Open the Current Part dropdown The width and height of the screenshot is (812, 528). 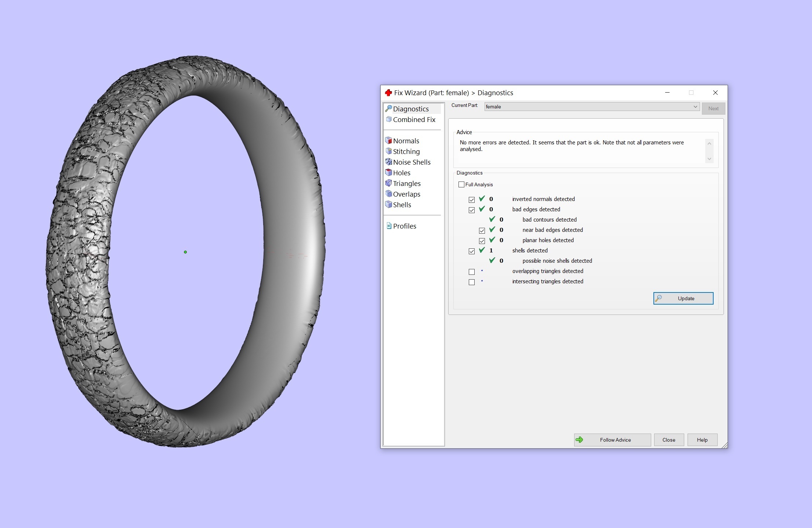point(695,107)
